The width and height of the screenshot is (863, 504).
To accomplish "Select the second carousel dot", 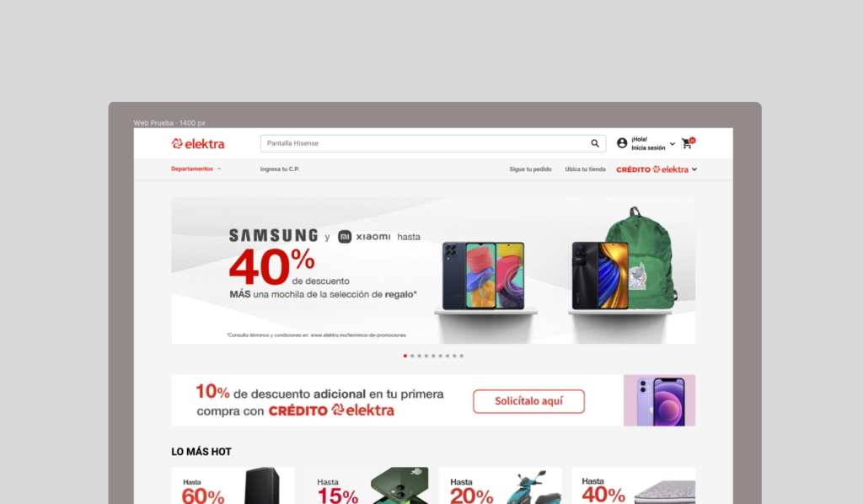I will [412, 356].
